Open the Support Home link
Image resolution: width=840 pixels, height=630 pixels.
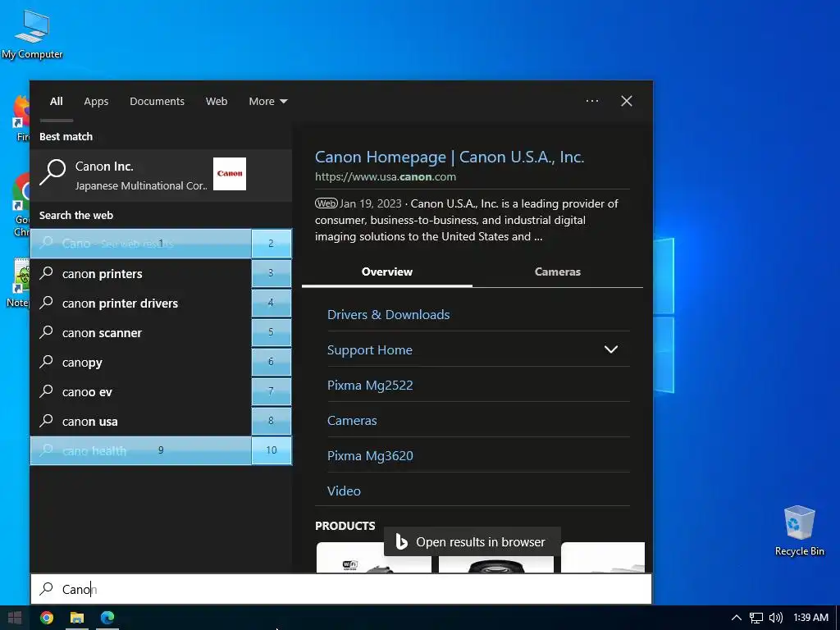(370, 349)
